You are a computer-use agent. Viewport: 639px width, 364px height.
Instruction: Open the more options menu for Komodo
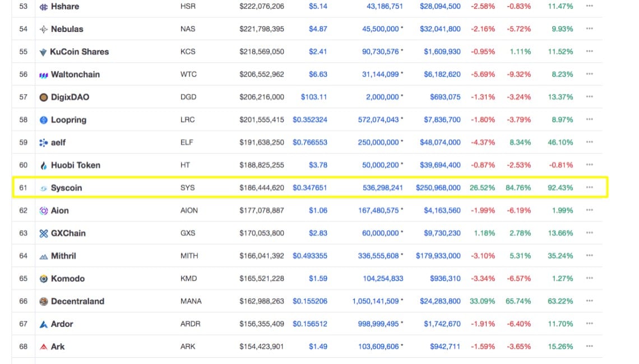[x=589, y=278]
